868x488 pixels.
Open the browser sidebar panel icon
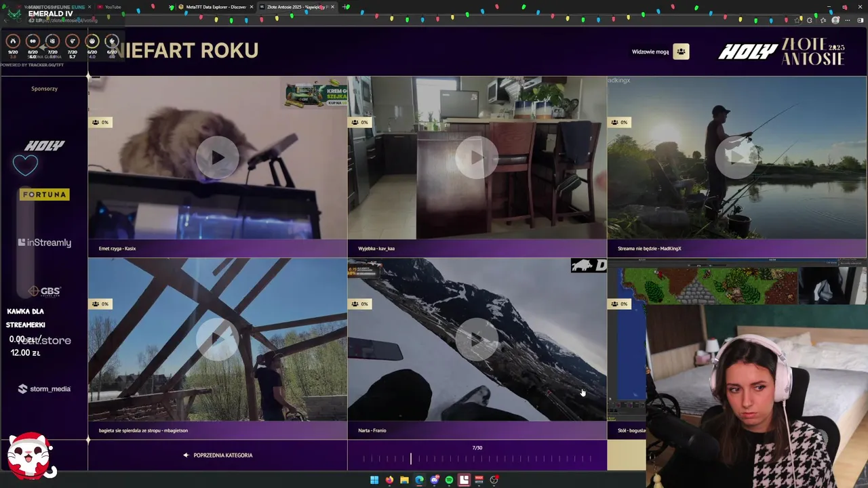tap(860, 20)
